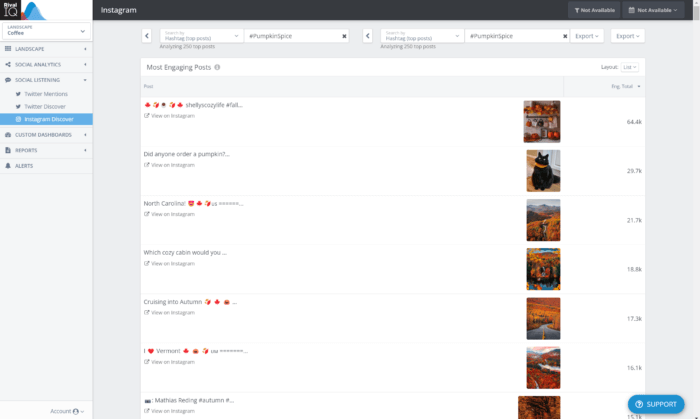This screenshot has width=700, height=419.
Task: Clear the first #PumpkinSpice search field
Action: tap(344, 36)
